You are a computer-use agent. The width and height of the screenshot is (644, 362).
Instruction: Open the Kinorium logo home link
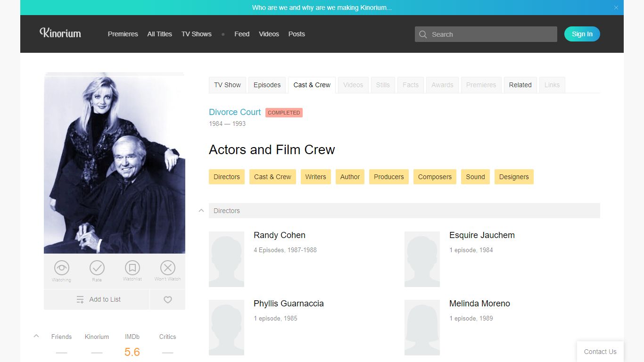[60, 33]
